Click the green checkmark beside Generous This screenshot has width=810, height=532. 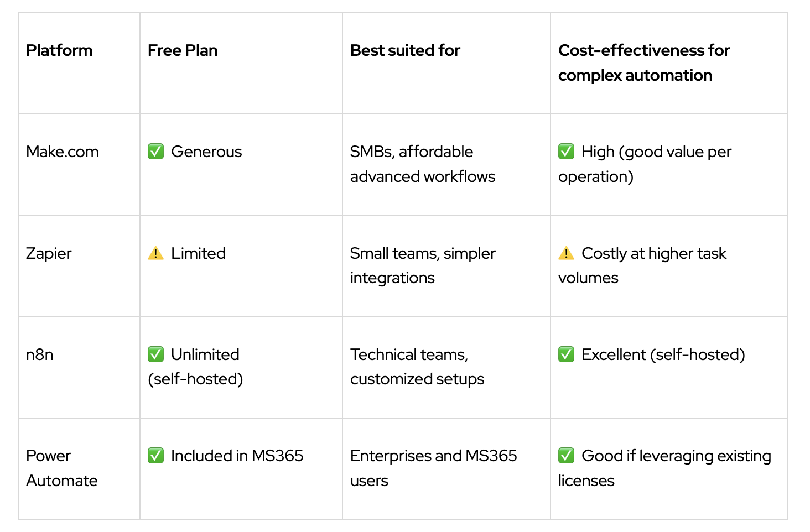(155, 152)
